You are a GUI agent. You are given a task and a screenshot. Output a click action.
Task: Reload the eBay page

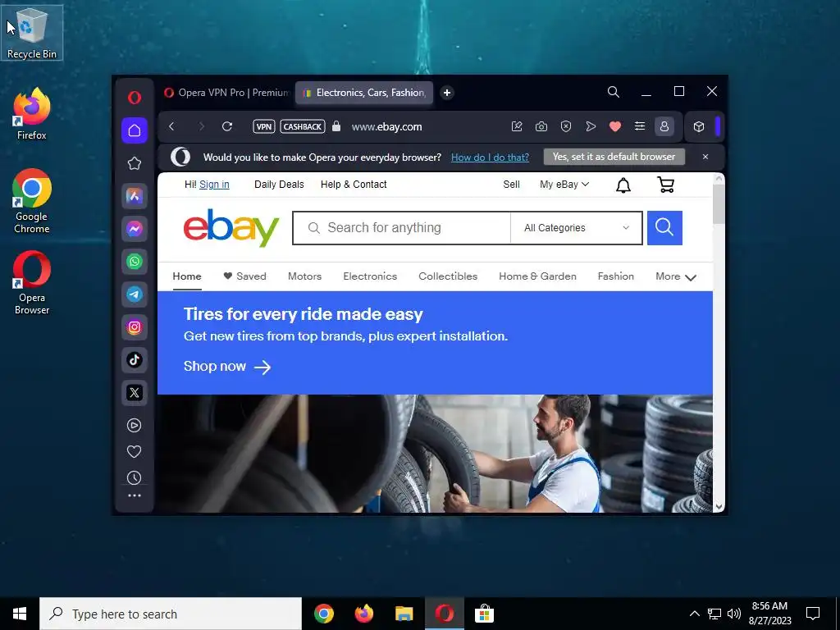(227, 126)
